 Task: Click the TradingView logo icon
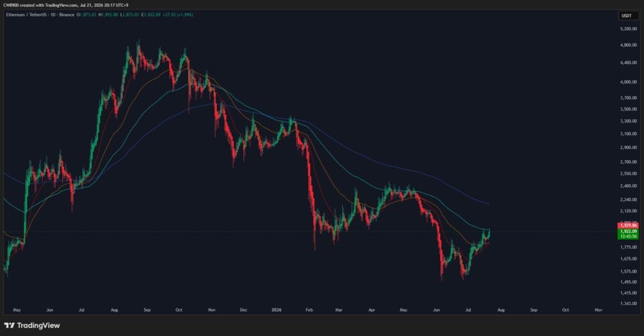[x=9, y=325]
